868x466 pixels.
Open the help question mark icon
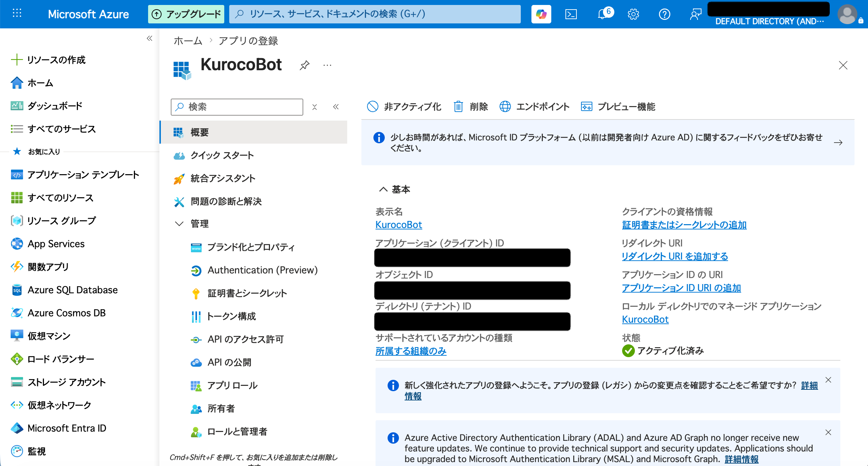pyautogui.click(x=664, y=14)
